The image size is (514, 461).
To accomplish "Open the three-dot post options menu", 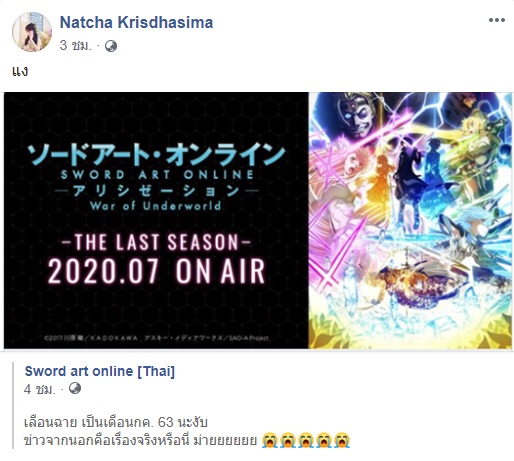I will (x=497, y=20).
